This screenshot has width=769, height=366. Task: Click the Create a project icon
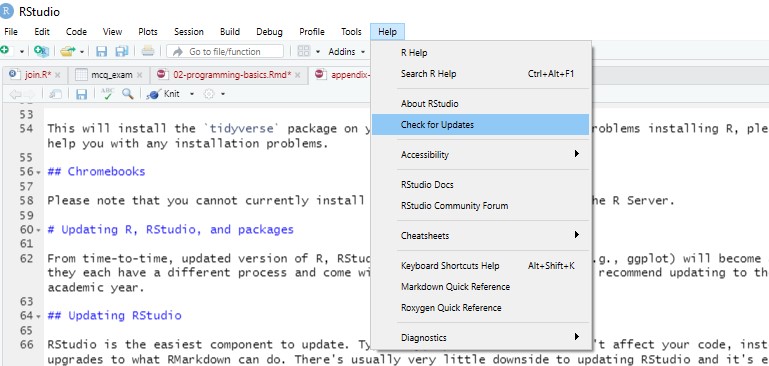tap(41, 51)
